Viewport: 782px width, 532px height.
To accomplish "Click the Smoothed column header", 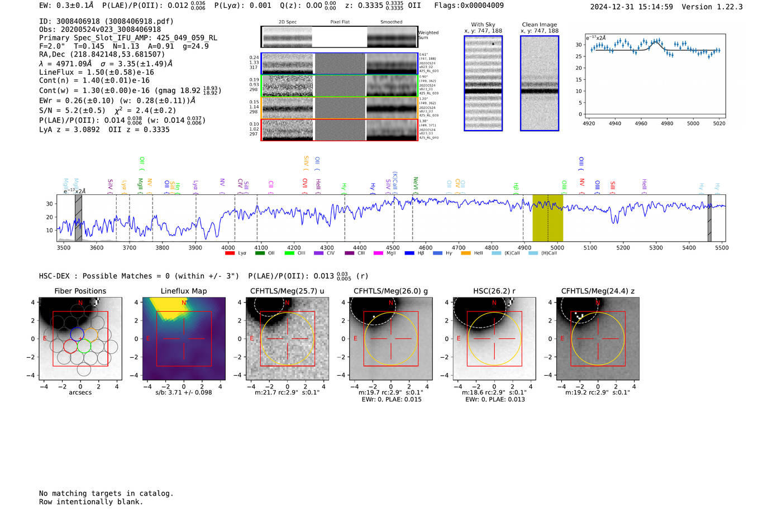I will [x=392, y=22].
